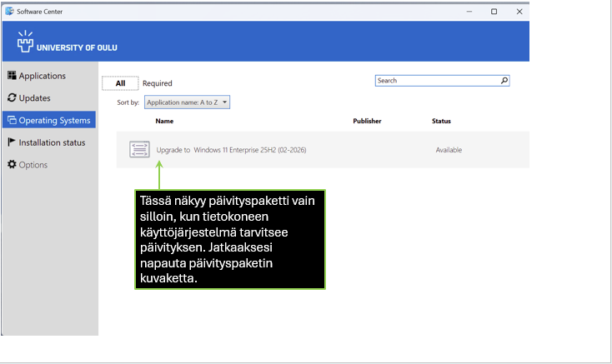Expand the Sort by dropdown
The height and width of the screenshot is (364, 612).
[x=187, y=102]
